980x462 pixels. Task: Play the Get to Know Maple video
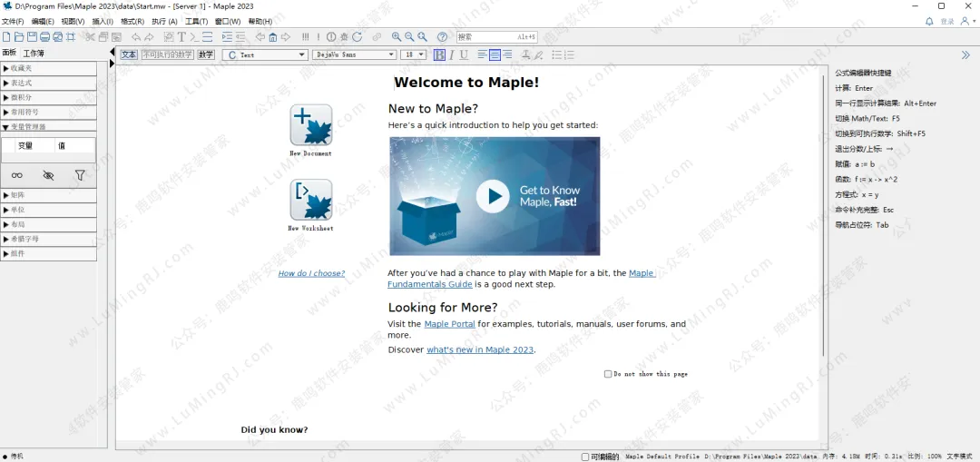[x=493, y=196]
